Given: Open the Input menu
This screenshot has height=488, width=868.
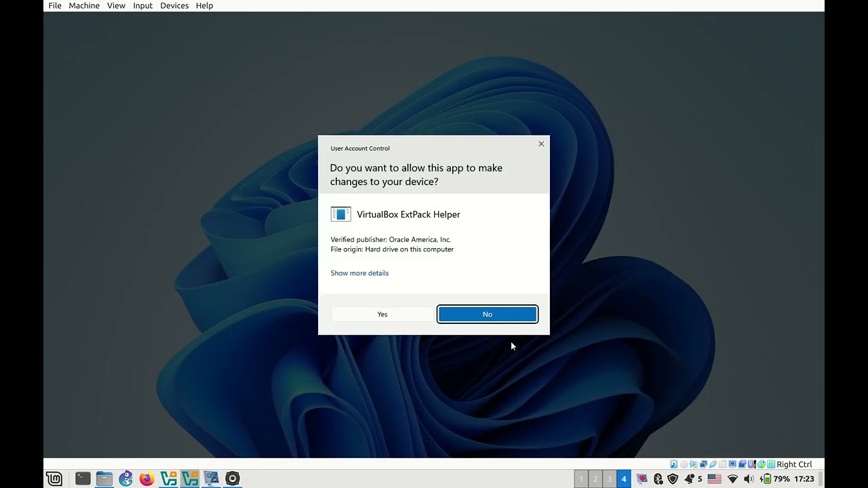Looking at the screenshot, I should (x=142, y=5).
